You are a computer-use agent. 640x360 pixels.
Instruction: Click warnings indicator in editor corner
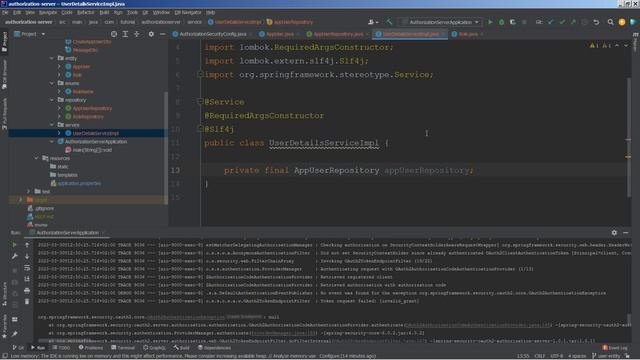[600, 46]
